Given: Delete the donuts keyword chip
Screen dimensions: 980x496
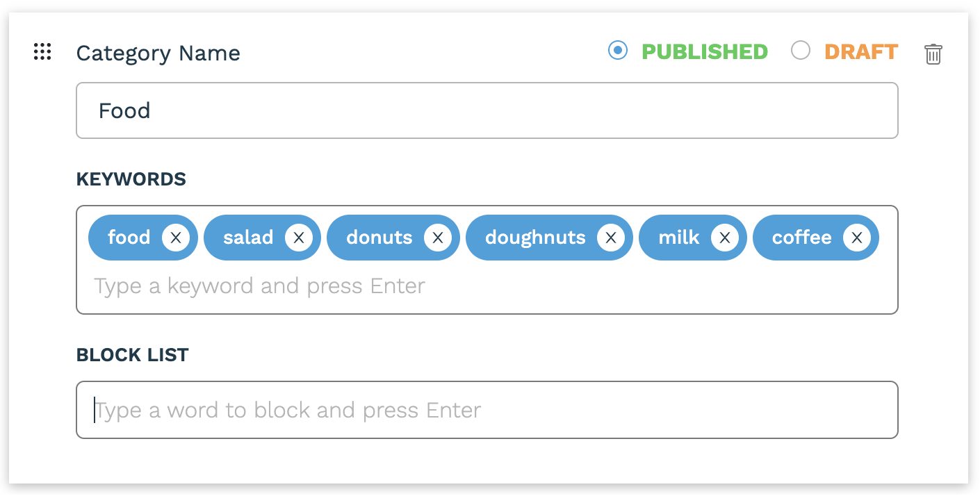Looking at the screenshot, I should pyautogui.click(x=438, y=238).
